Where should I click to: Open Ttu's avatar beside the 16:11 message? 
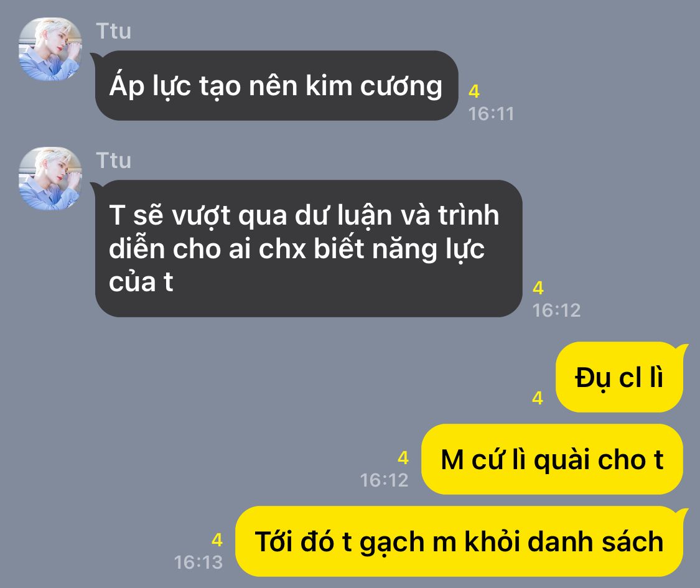point(50,49)
